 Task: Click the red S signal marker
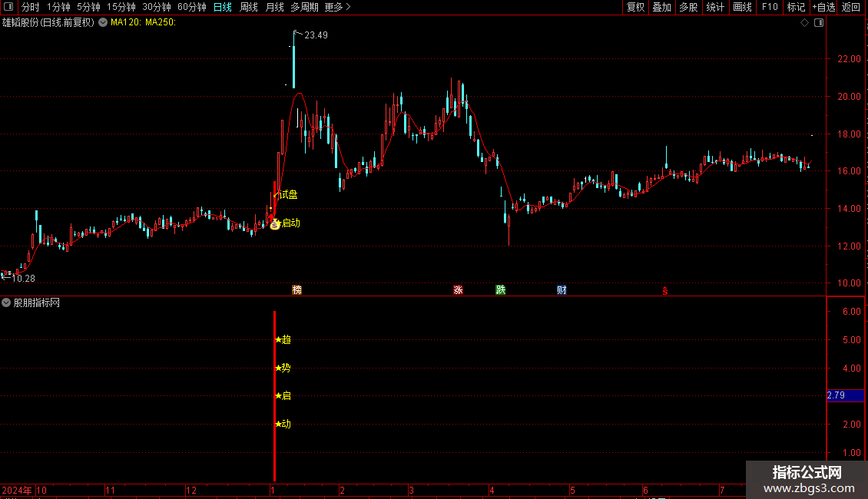[665, 291]
